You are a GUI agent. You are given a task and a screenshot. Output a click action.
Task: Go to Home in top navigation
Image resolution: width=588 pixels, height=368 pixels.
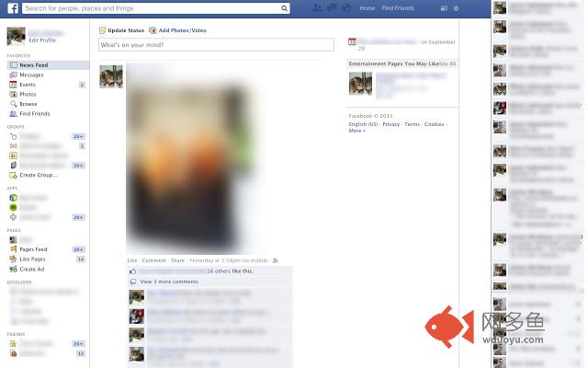coord(367,8)
